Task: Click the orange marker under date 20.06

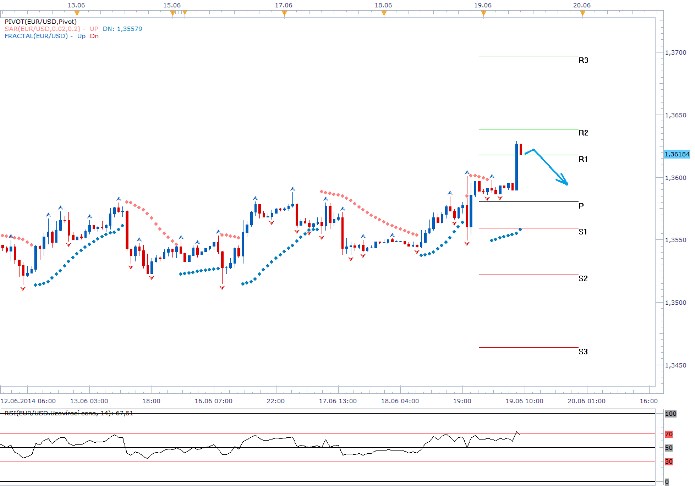Action: [x=583, y=13]
